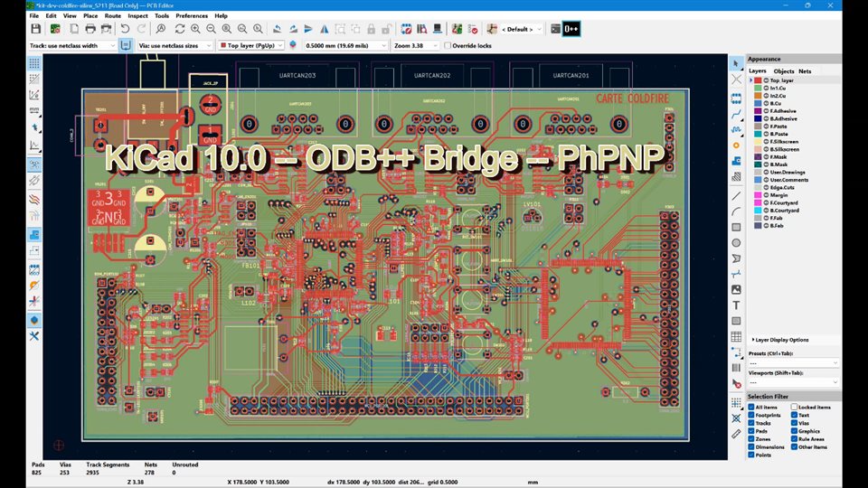Click the Plot icon in the toolbar
The image size is (868, 488).
click(106, 29)
